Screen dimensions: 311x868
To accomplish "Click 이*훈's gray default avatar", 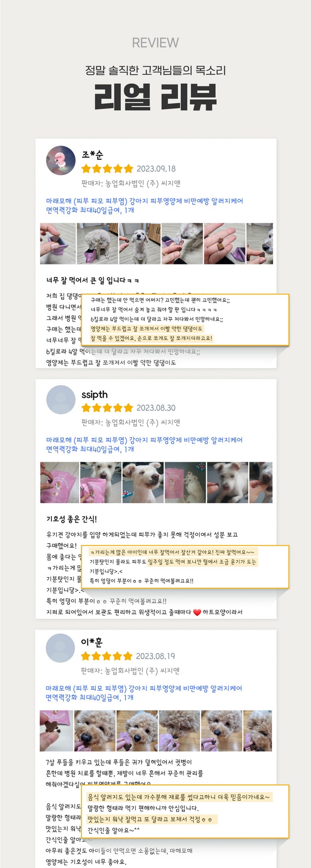I will coord(61,648).
